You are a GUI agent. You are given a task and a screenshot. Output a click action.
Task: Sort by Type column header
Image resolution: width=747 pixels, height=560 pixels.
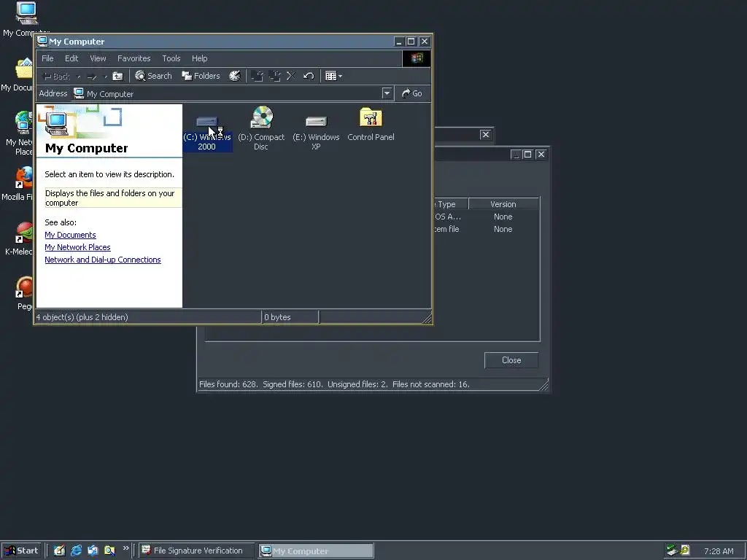click(451, 204)
